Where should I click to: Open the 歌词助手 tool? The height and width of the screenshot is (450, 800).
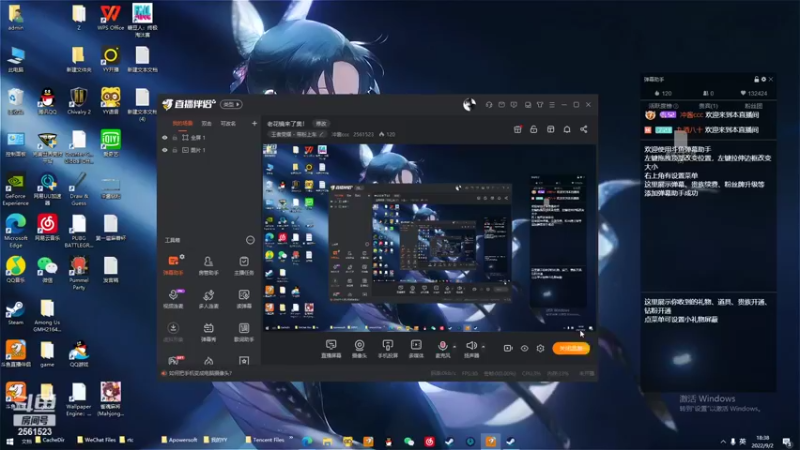coord(244,332)
